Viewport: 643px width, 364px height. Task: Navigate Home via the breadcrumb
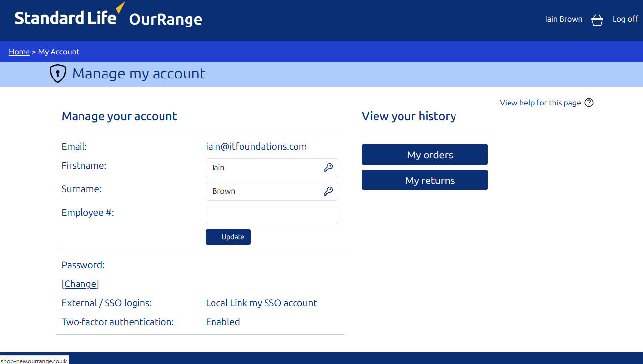pos(19,52)
